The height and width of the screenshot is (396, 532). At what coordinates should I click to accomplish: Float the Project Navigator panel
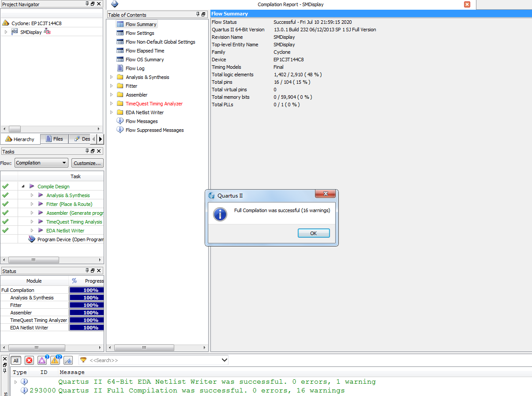[x=92, y=4]
